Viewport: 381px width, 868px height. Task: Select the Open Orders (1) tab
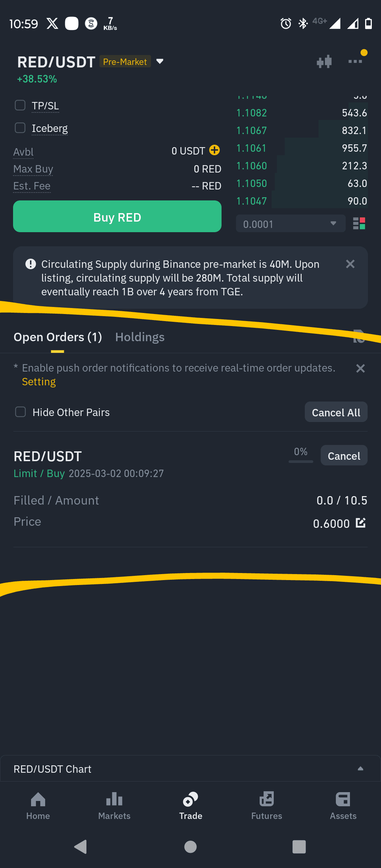(58, 337)
